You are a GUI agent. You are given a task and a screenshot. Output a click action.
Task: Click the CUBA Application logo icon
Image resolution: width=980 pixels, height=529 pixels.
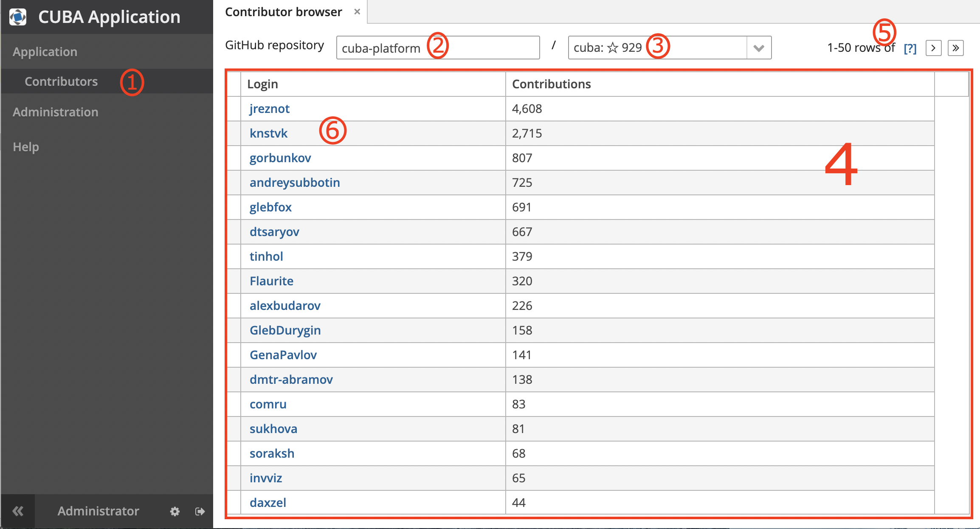[x=18, y=17]
